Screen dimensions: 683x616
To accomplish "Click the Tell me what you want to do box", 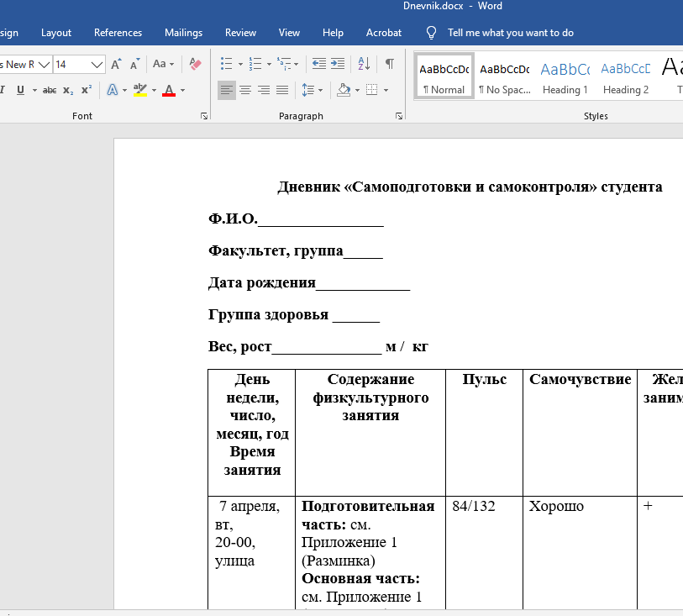I will (x=510, y=33).
